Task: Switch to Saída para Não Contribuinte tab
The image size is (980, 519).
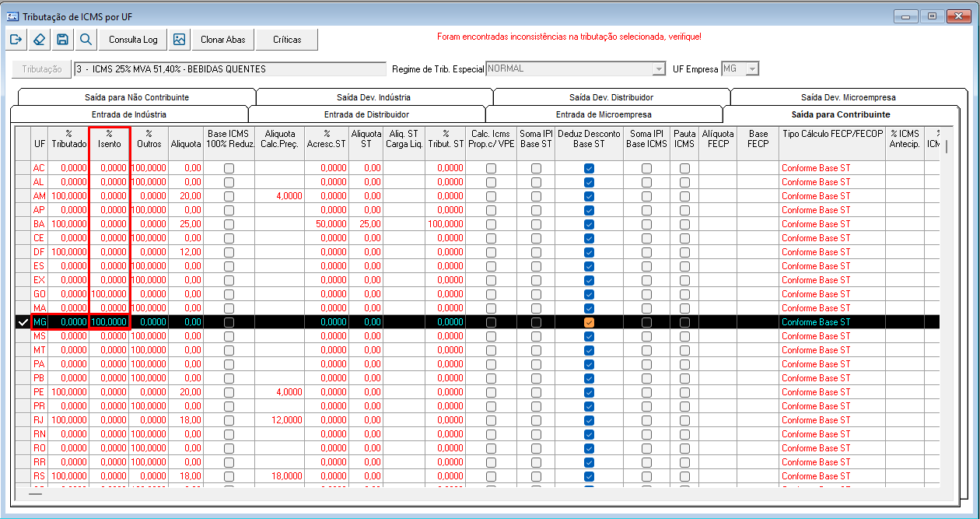Action: point(136,97)
